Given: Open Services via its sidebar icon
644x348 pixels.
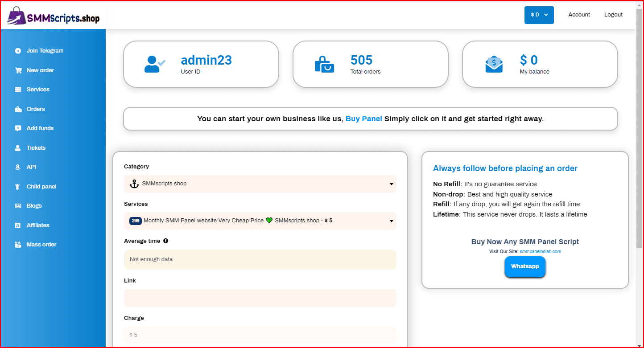Looking at the screenshot, I should tap(18, 90).
